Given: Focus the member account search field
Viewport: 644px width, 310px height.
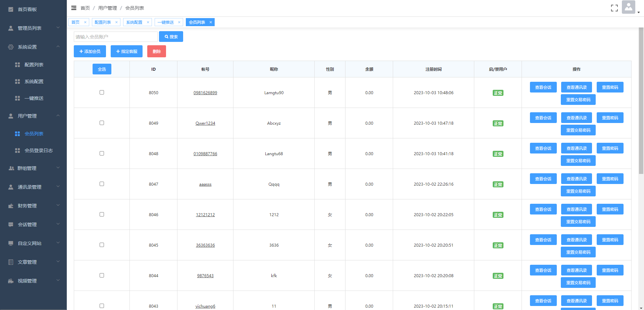Looking at the screenshot, I should [115, 37].
